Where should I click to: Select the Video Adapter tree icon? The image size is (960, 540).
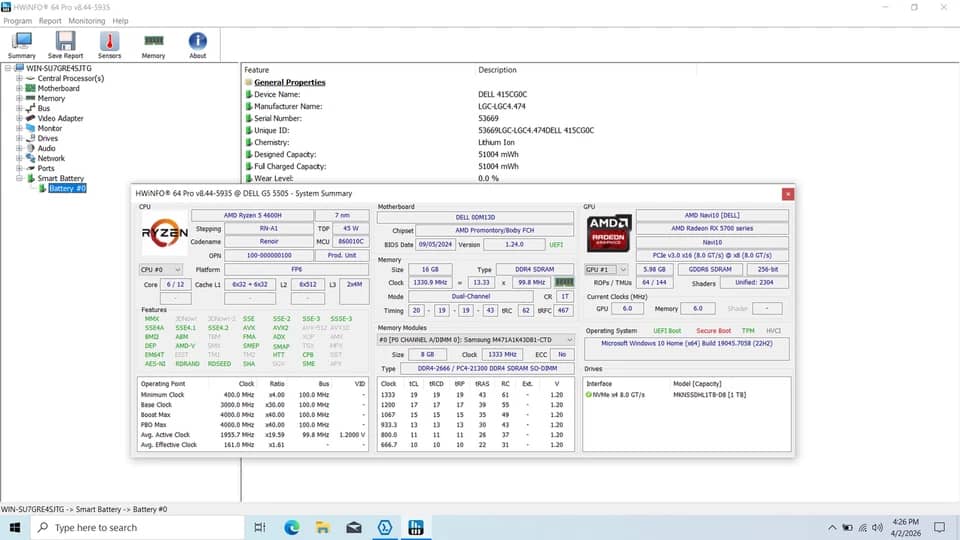tap(30, 118)
